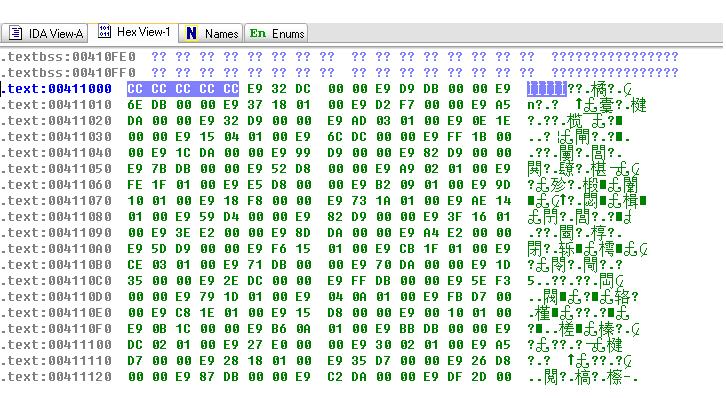Select address .text:00411020
This screenshot has width=726, height=398.
click(x=56, y=121)
